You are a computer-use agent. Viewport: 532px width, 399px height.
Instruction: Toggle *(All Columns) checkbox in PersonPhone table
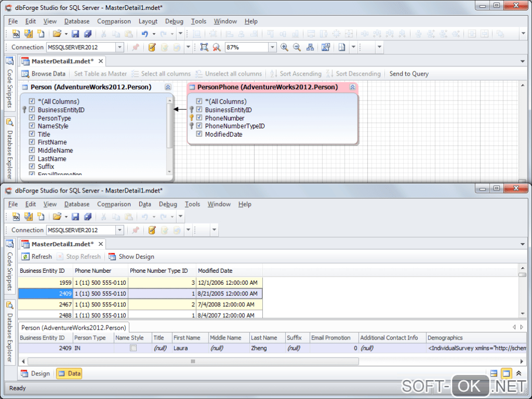199,101
